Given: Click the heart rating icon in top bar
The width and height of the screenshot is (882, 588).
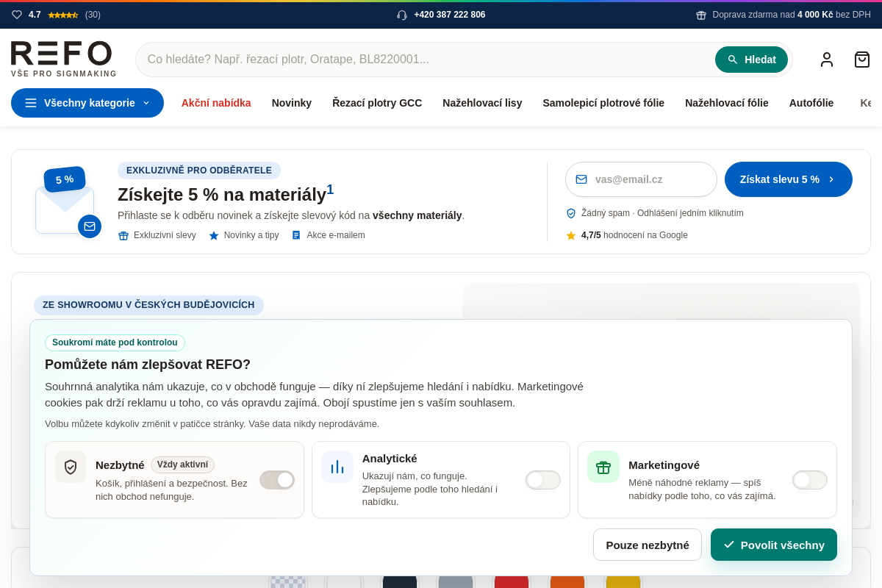Looking at the screenshot, I should 17,15.
